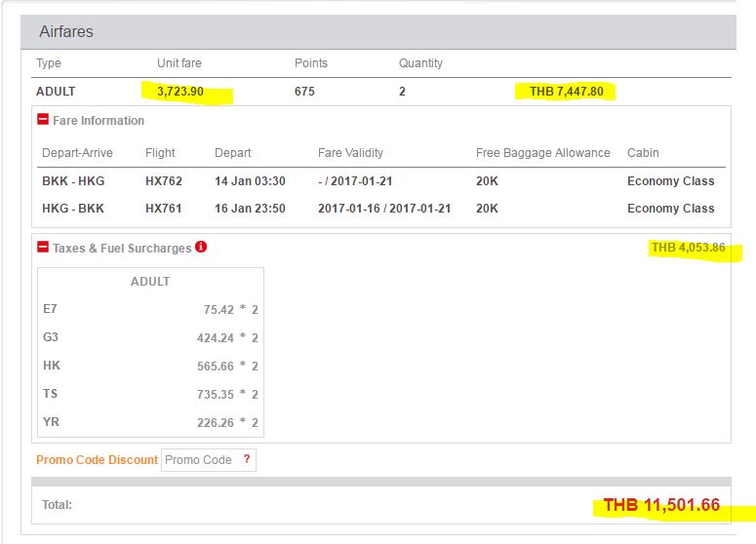Click departure time 14 Jan 03:30

[x=250, y=180]
